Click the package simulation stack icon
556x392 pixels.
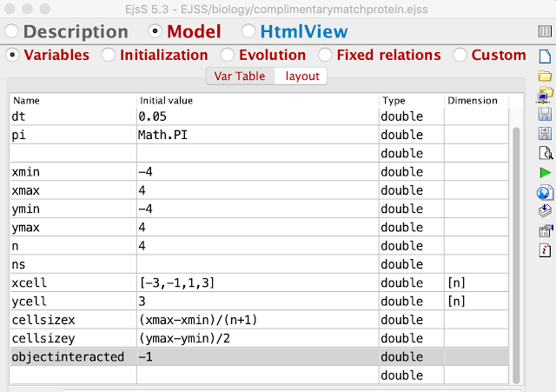[x=545, y=211]
